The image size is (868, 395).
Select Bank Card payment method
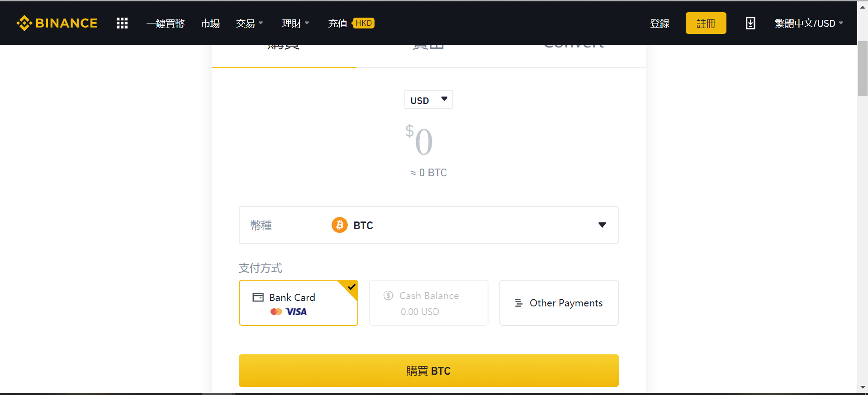298,303
